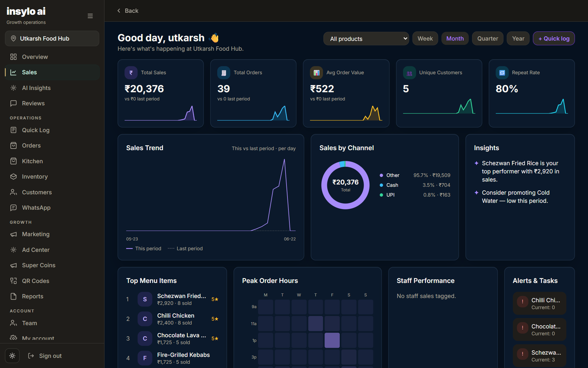Click the receipt icon on Total Orders card
588x368 pixels.
[224, 73]
